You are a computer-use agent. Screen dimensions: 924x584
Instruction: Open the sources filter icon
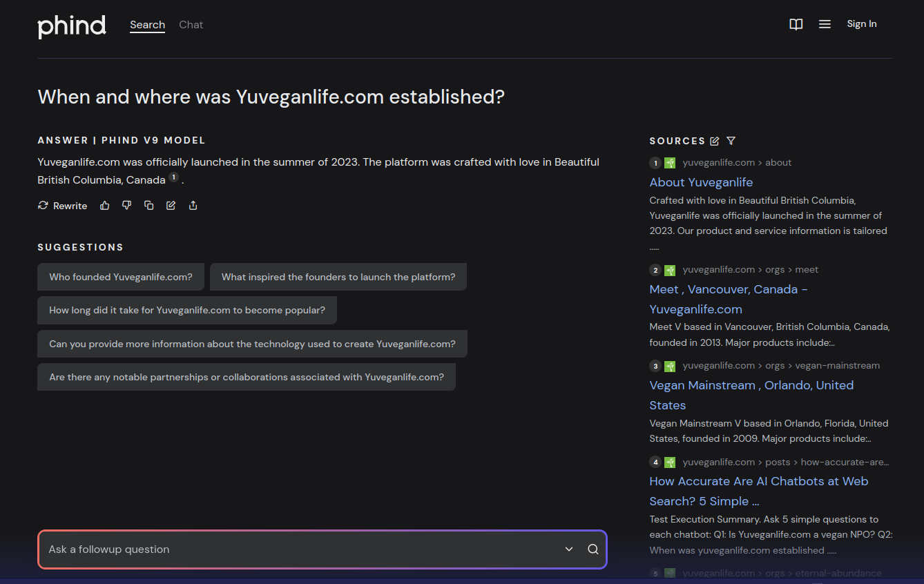pos(731,141)
